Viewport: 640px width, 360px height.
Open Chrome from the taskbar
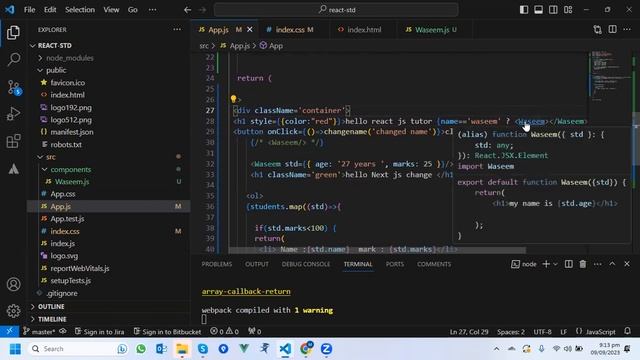306,349
